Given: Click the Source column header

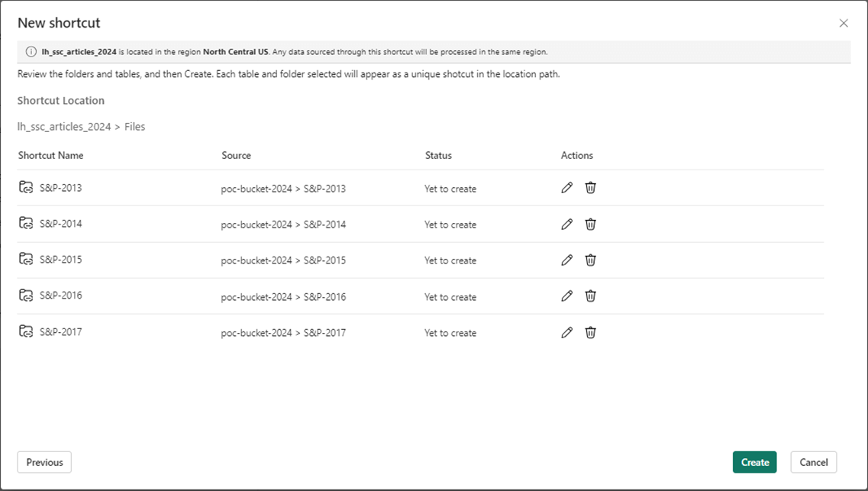Looking at the screenshot, I should point(236,155).
